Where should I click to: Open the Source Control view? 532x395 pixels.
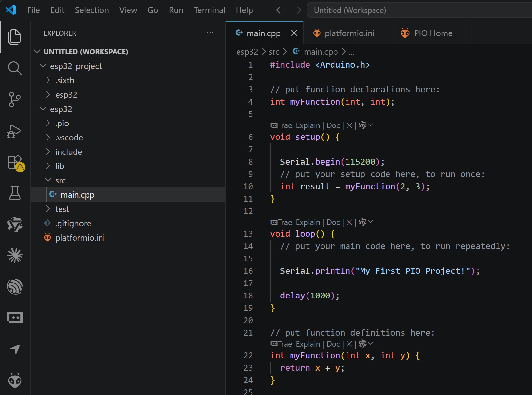[x=15, y=99]
